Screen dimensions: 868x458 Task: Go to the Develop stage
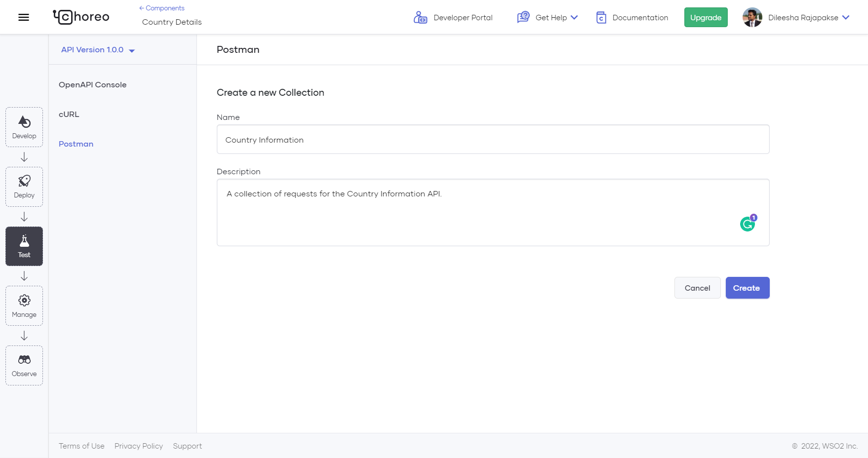point(24,127)
